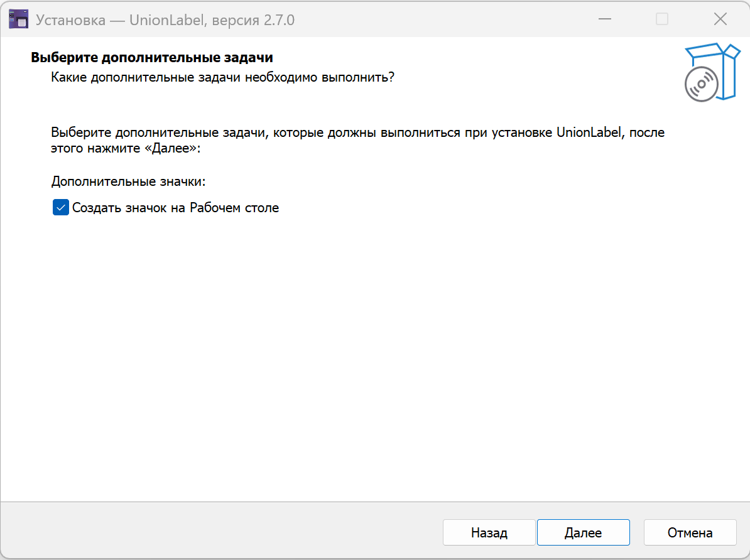750x560 pixels.
Task: Click the grey footer area left of 'Назад'
Action: tap(220, 532)
